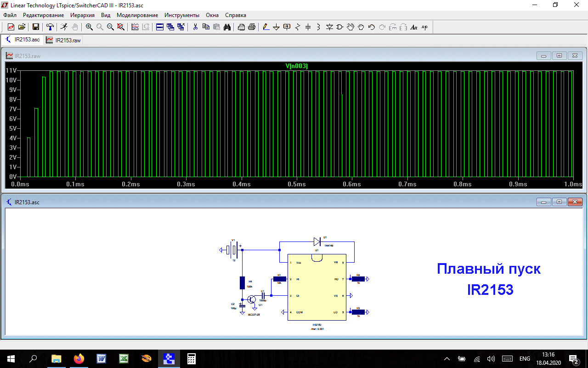
Task: Select the Resistor component tool
Action: [x=297, y=27]
